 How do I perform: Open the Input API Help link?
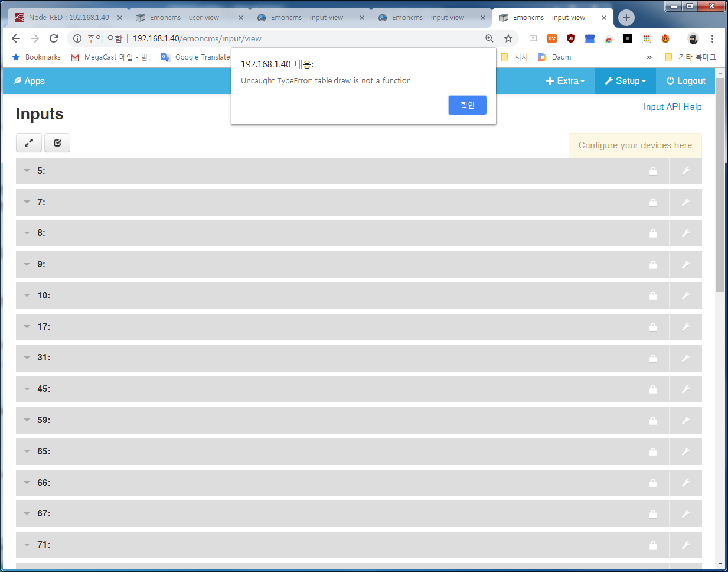[x=672, y=107]
